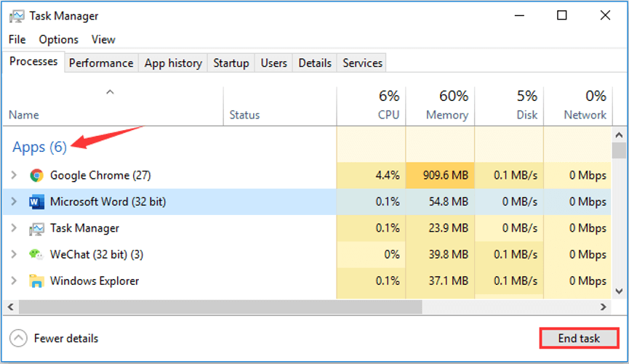Switch to the Services tab
The width and height of the screenshot is (629, 364).
click(x=362, y=63)
